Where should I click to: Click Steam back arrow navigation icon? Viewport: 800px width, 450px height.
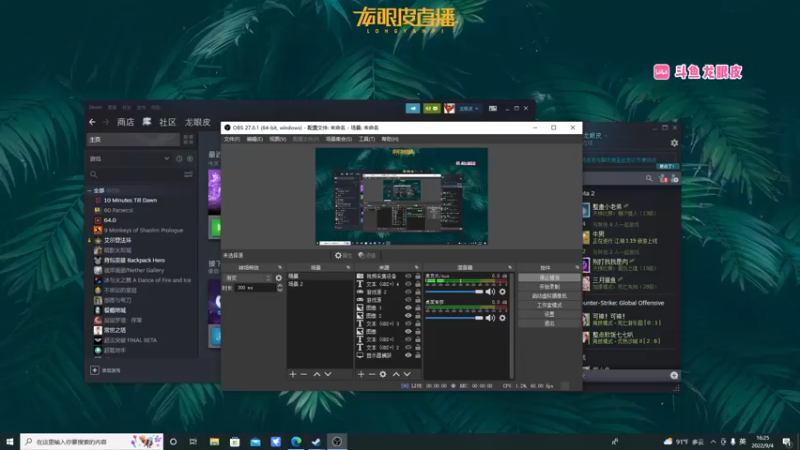click(92, 122)
